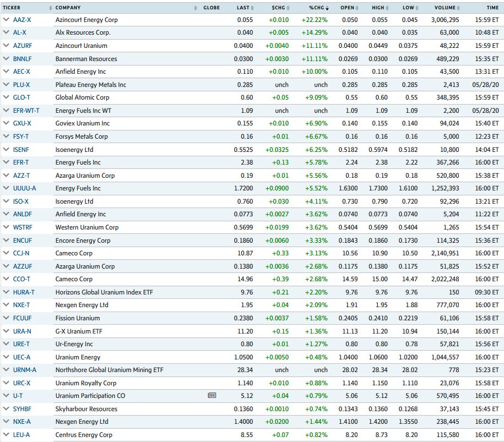Expand the GLO-T row chevron

click(x=6, y=97)
